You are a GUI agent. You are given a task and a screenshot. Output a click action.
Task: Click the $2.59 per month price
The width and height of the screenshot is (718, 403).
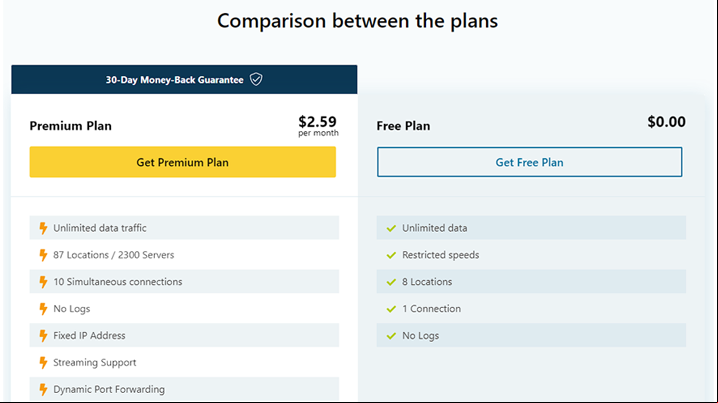click(318, 126)
